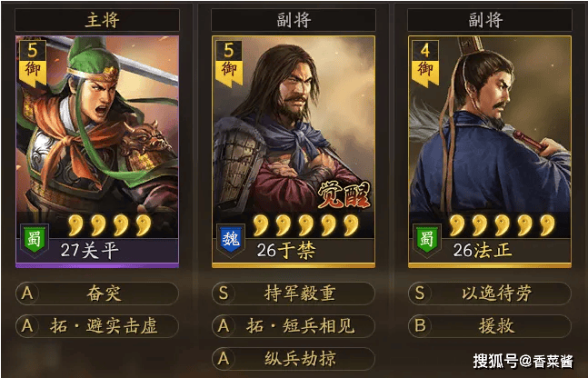Click the 蜀 faction badge on 关平 card

pyautogui.click(x=35, y=240)
